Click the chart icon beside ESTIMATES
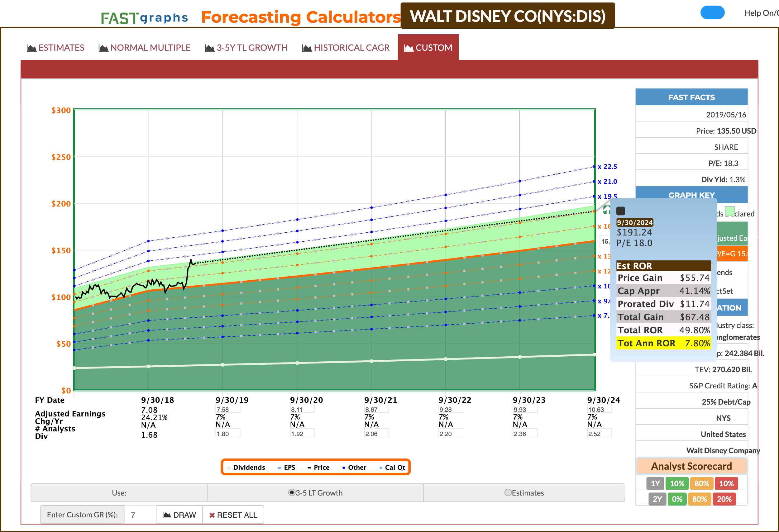The width and height of the screenshot is (779, 532). 31,48
